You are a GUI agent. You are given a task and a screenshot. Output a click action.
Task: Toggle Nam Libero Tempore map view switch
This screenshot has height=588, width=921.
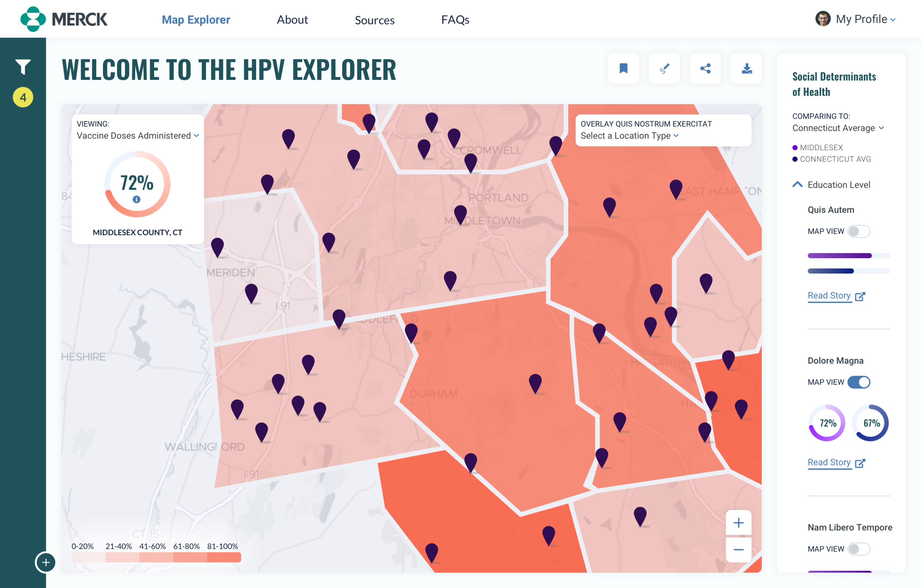[x=859, y=549]
